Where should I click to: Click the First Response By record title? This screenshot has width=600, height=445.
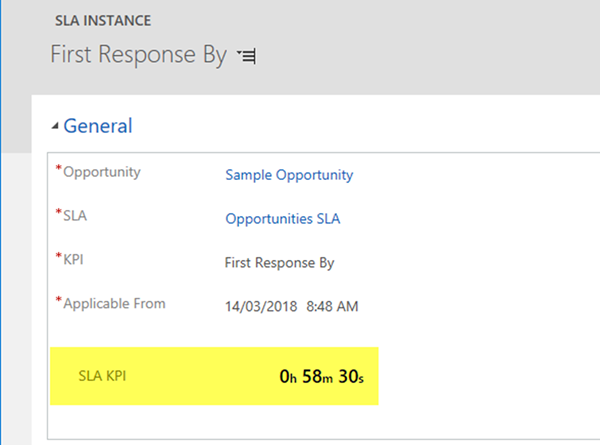tap(138, 55)
